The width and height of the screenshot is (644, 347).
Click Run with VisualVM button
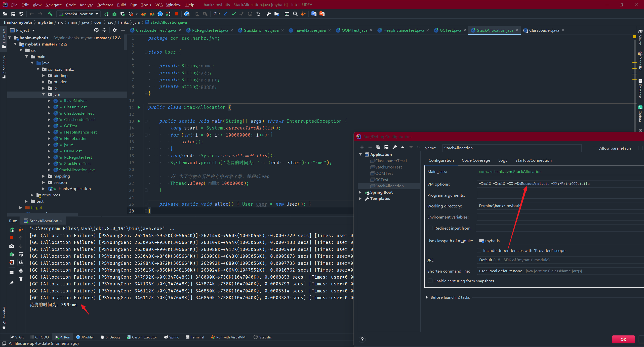point(228,337)
